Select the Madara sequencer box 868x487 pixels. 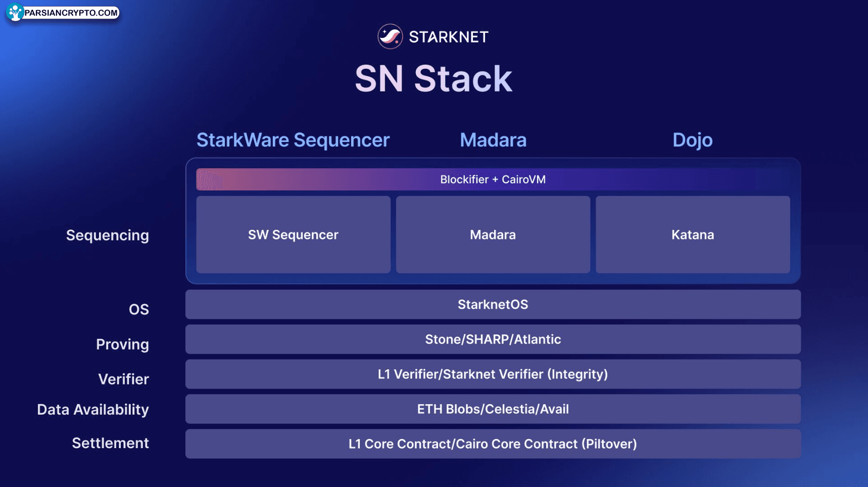click(493, 234)
